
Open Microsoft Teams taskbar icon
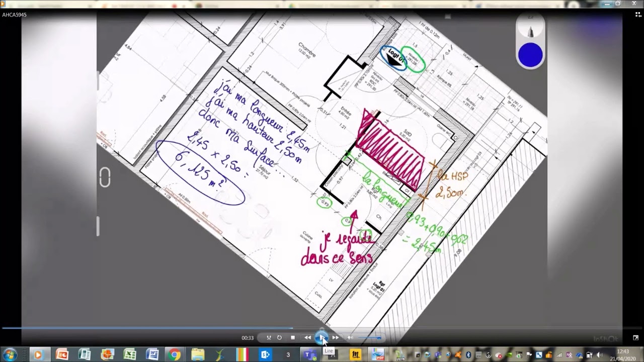click(x=309, y=354)
